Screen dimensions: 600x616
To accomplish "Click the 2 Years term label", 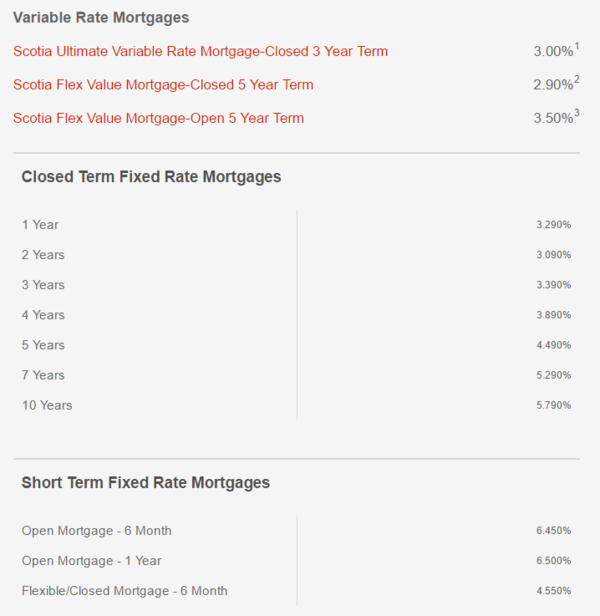I will pos(43,255).
